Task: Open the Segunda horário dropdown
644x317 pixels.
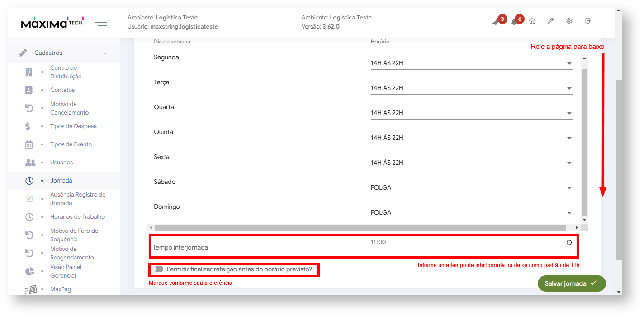Action: click(471, 63)
